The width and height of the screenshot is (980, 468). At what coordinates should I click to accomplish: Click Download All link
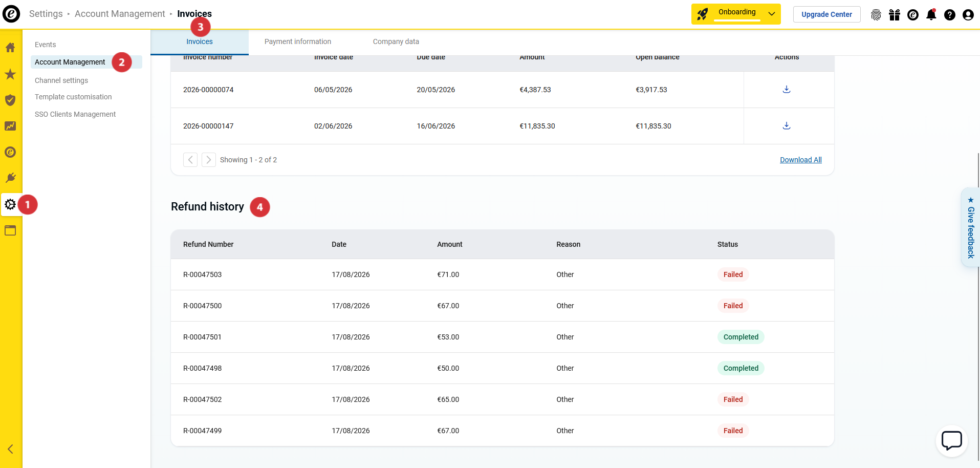tap(801, 160)
